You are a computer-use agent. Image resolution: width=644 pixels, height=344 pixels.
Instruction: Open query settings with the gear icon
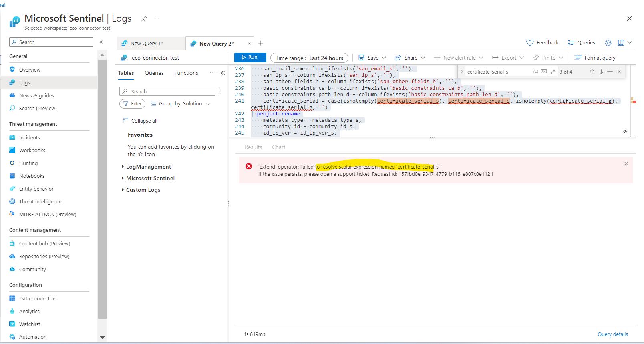pos(608,43)
